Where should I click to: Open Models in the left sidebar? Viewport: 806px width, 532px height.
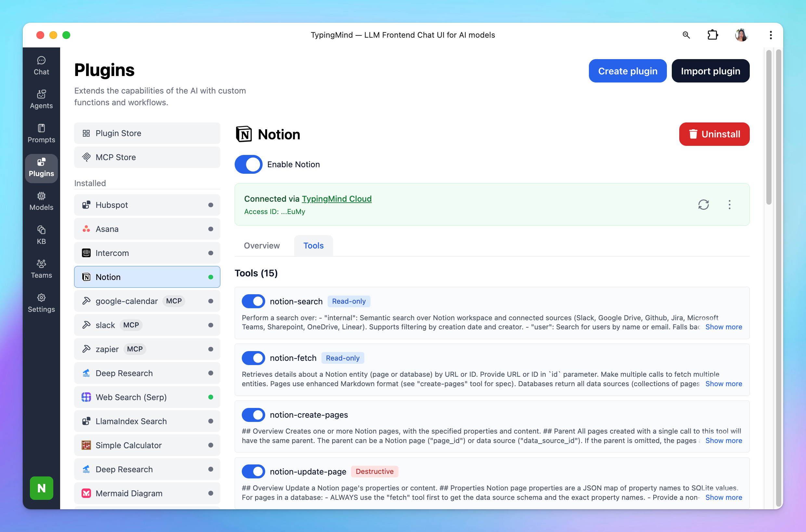(41, 201)
